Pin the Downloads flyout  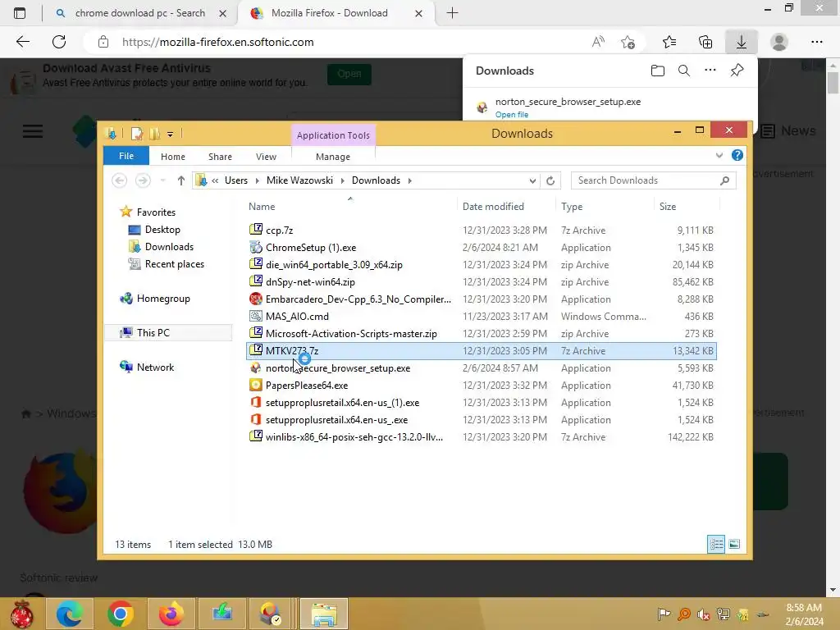(x=737, y=71)
